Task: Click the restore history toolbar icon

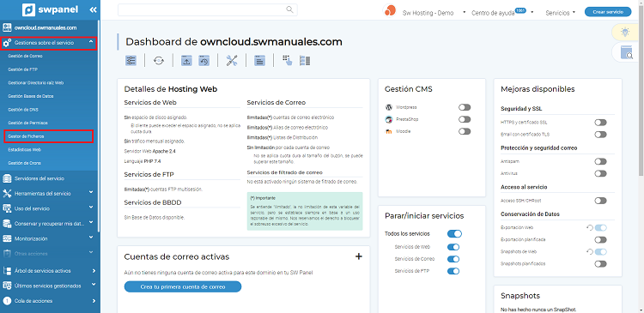Action: 204,61
